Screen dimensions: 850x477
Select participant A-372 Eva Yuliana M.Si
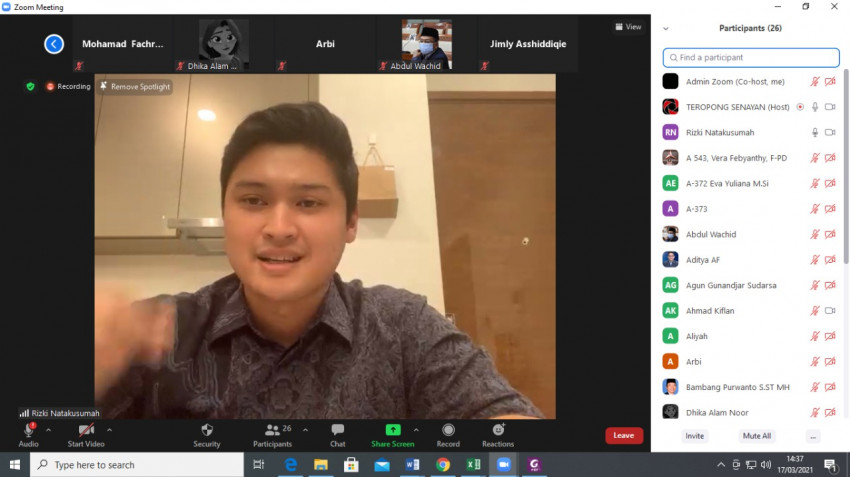751,183
